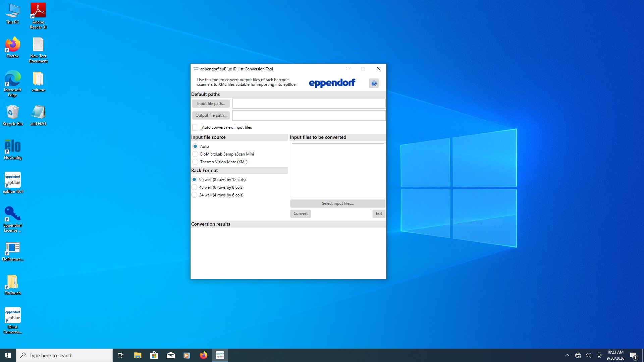
Task: Open the help question mark icon
Action: 374,83
